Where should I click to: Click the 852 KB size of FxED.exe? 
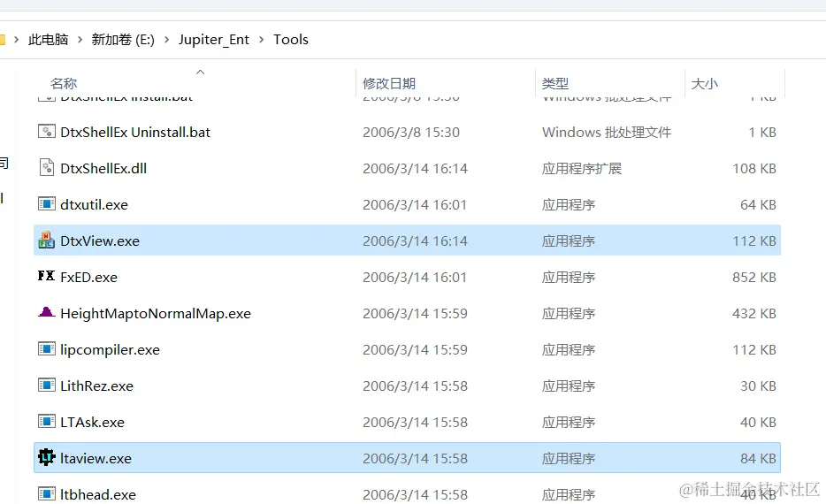point(753,278)
